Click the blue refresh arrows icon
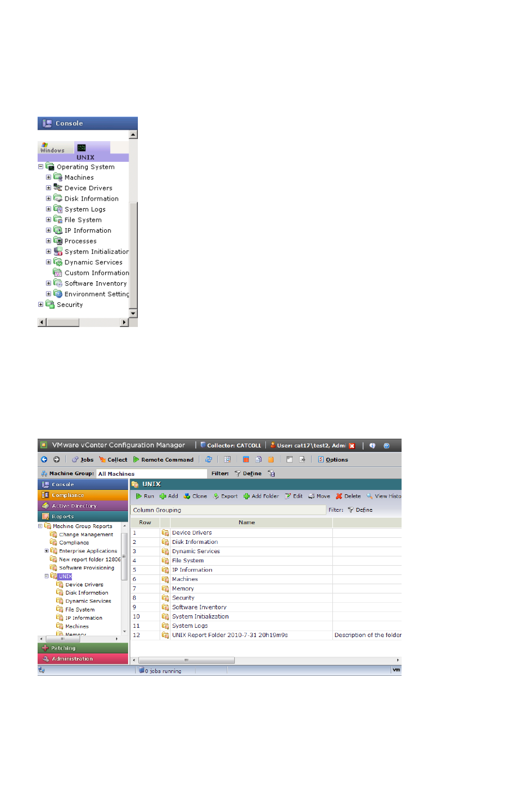Viewport: 510px width, 812px height. (x=209, y=459)
